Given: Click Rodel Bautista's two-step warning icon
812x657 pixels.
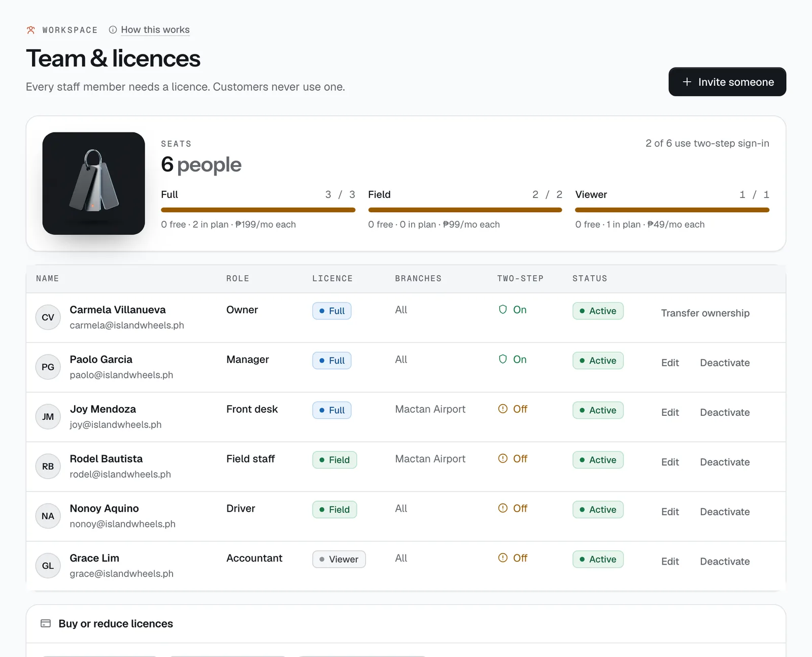Looking at the screenshot, I should [503, 459].
